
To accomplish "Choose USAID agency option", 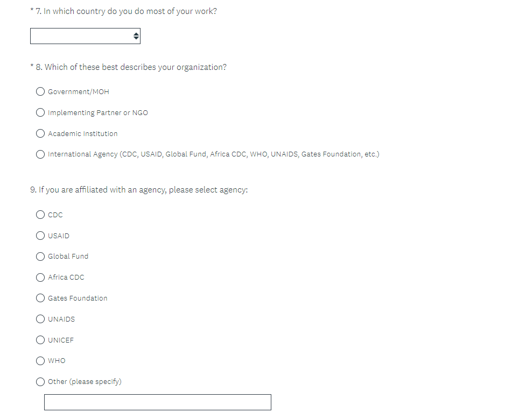I will click(40, 236).
